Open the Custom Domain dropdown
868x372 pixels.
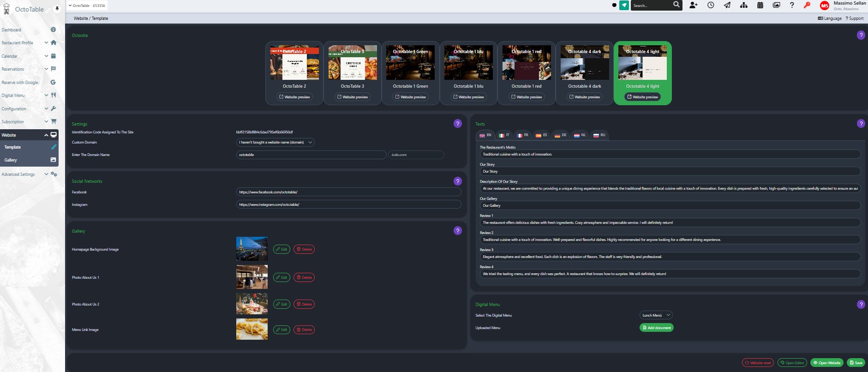[x=275, y=142]
